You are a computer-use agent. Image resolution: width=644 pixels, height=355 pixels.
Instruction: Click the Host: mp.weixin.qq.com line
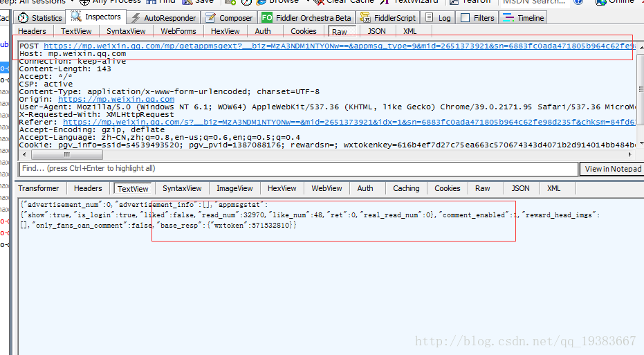(x=73, y=54)
